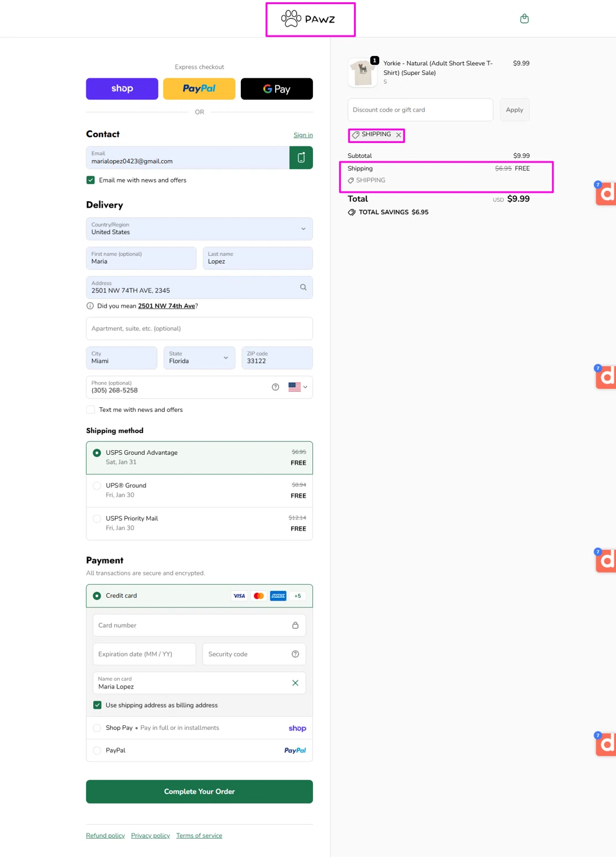Click the card number lock icon
Viewport: 616px width, 858px height.
[295, 625]
